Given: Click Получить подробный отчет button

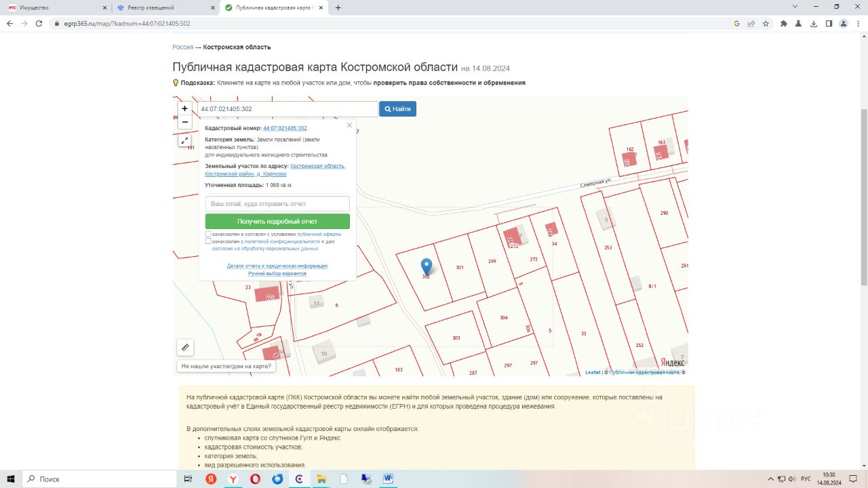Looking at the screenshot, I should pyautogui.click(x=277, y=222).
